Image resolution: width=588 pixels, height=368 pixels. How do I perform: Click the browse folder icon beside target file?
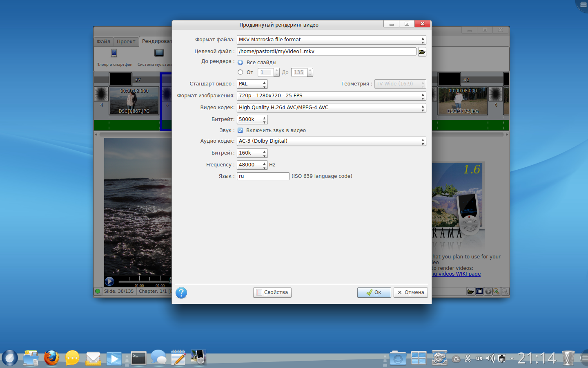click(422, 52)
